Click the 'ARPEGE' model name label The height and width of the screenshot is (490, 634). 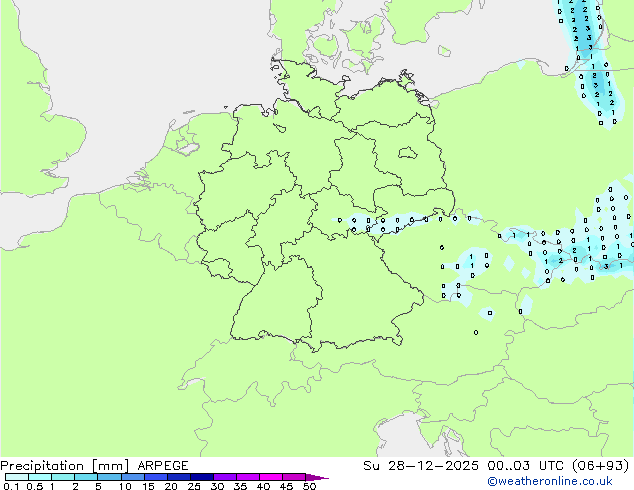click(x=163, y=466)
